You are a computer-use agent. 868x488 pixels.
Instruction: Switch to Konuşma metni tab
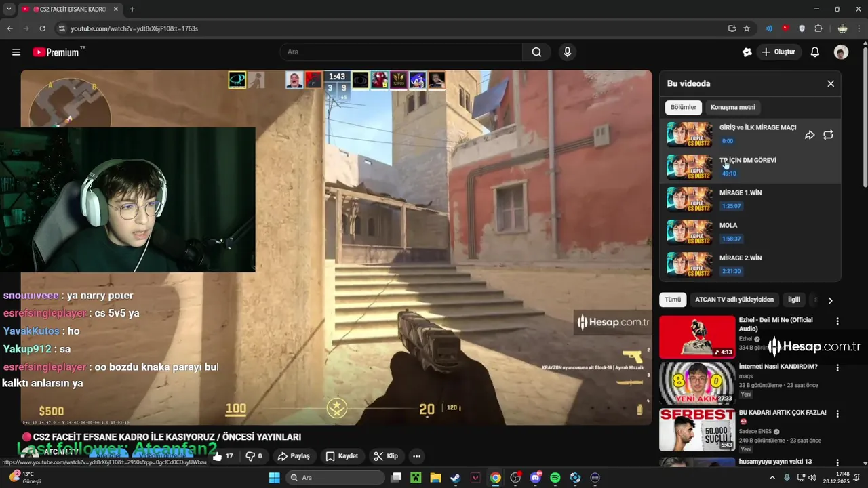tap(732, 107)
